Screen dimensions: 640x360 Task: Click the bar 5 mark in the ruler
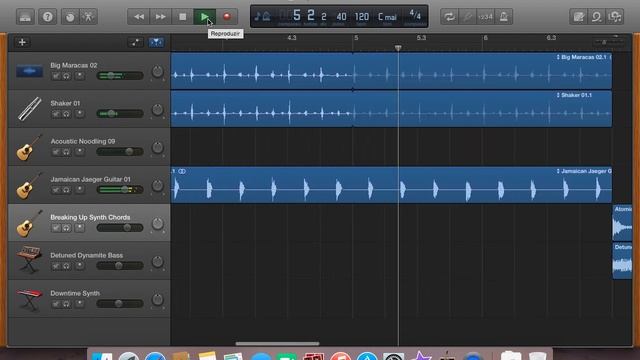(356, 38)
